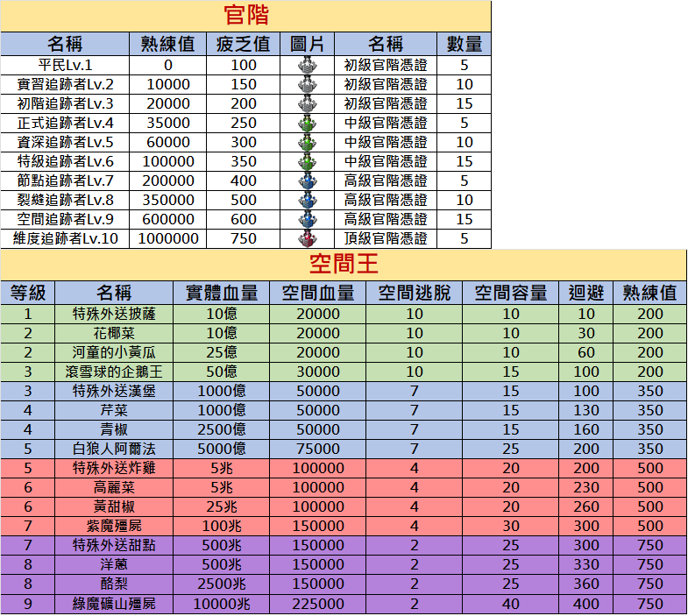This screenshot has height=616, width=688.
Task: Select the 裂縫追跡者Lv.8 cell
Action: 65,200
